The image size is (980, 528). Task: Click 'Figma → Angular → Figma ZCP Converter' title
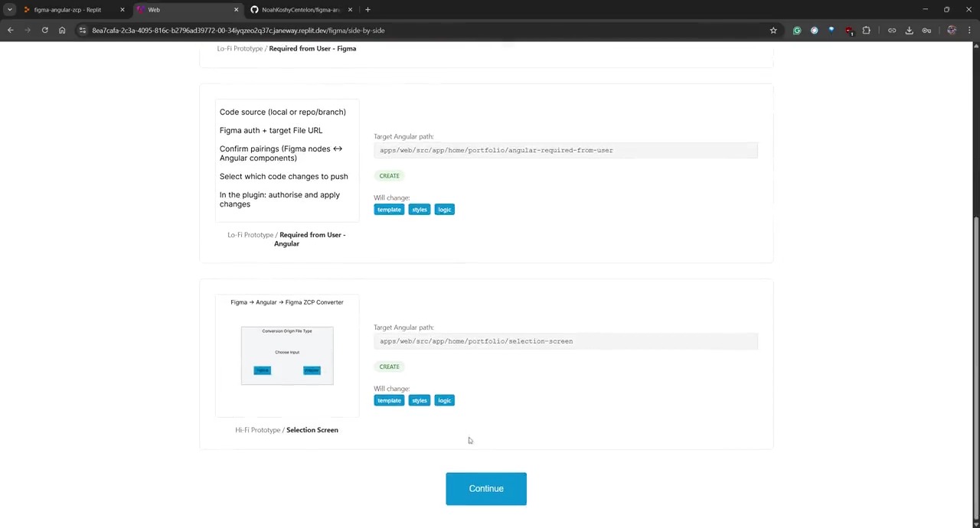(287, 302)
